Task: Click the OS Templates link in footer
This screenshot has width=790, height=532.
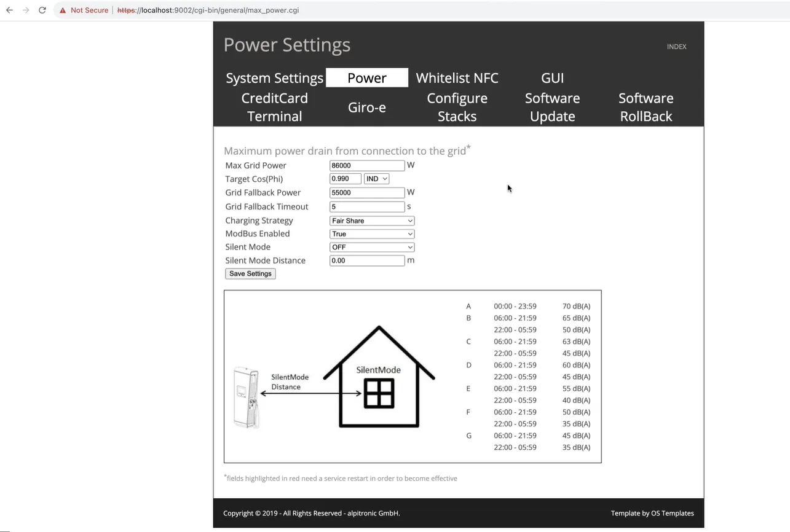Action: [x=673, y=514]
